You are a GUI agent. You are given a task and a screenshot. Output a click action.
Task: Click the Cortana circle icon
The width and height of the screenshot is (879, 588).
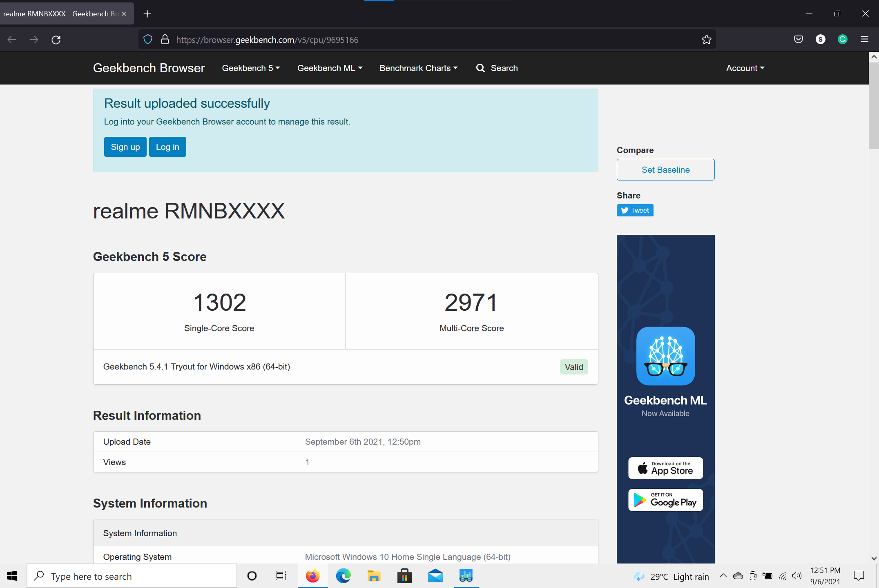click(x=252, y=576)
